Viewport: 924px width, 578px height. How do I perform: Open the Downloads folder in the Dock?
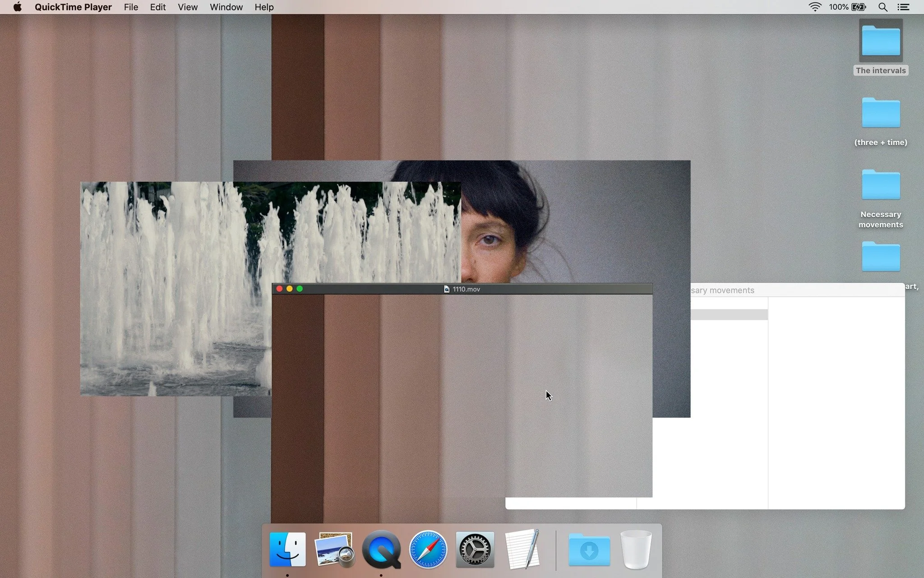point(589,550)
